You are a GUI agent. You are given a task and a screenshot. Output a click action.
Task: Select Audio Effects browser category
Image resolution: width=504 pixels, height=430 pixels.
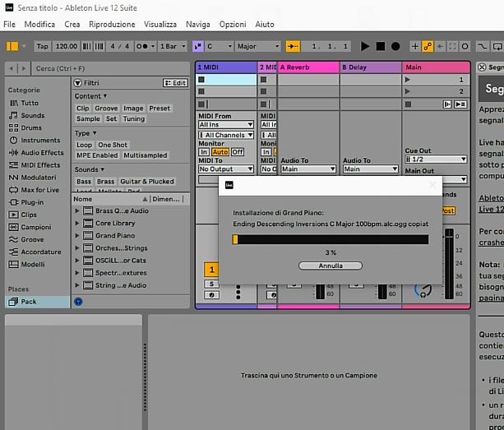point(41,153)
